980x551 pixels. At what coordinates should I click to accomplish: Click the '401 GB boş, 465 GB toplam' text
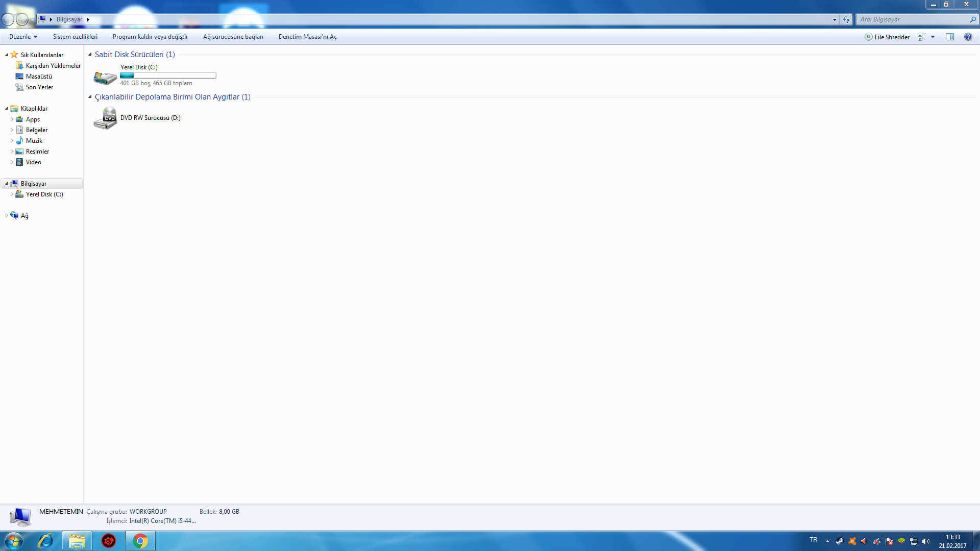pos(156,83)
